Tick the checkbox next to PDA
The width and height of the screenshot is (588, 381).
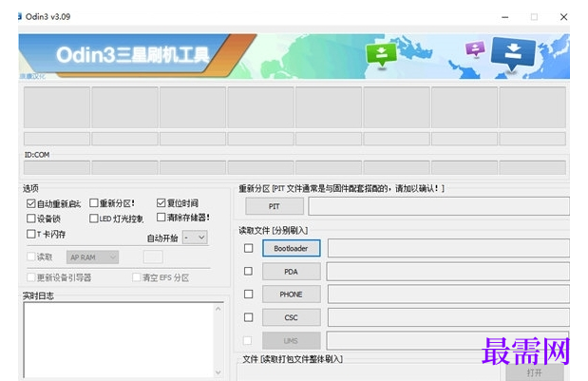pyautogui.click(x=248, y=271)
